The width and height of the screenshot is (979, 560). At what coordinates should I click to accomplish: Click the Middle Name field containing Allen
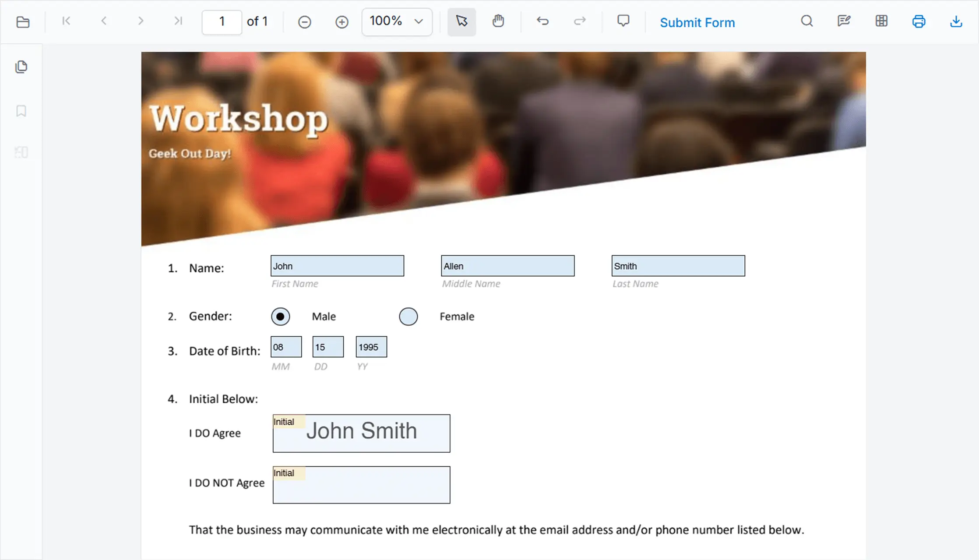[507, 266]
